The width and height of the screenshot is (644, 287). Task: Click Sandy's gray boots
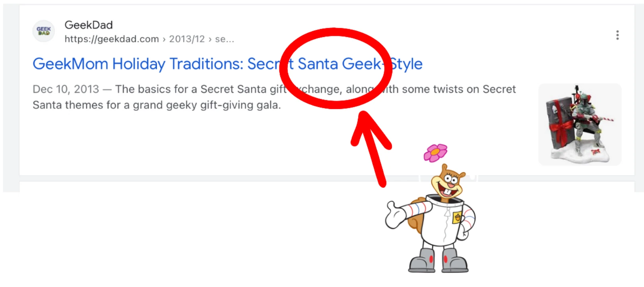[438, 261]
